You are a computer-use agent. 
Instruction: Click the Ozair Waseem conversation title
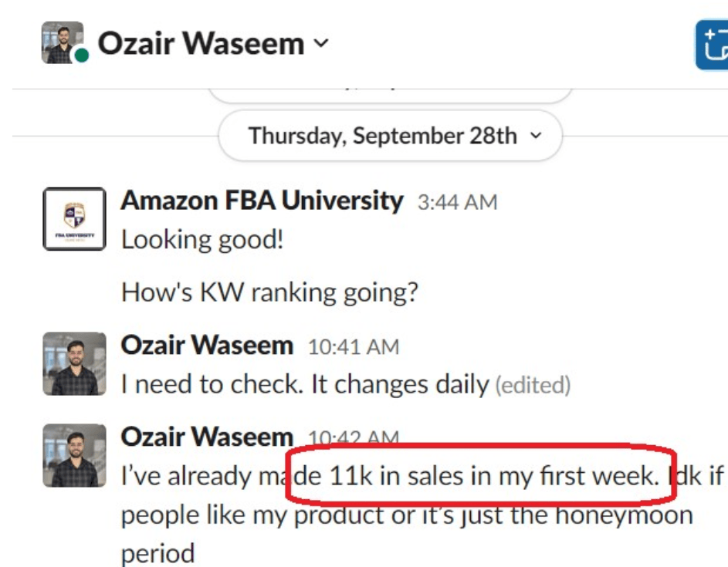[201, 43]
